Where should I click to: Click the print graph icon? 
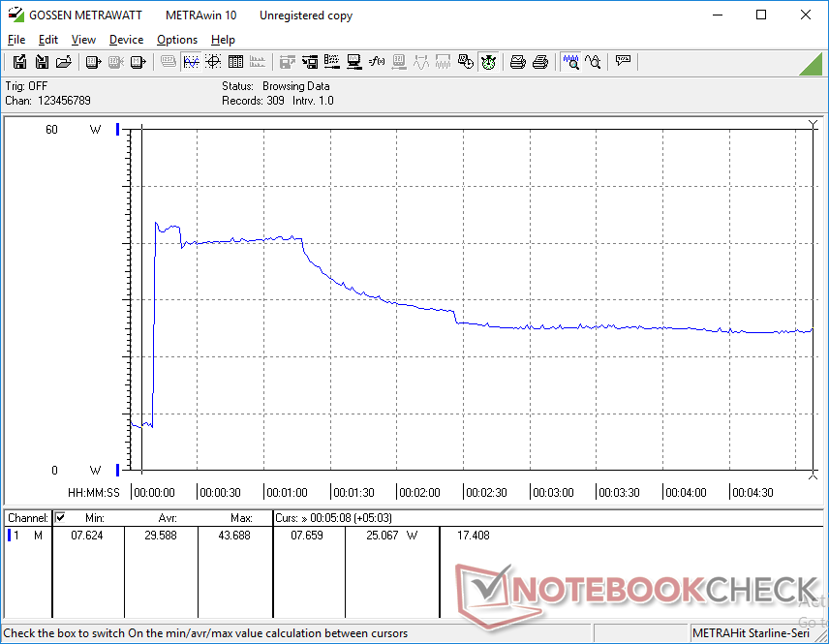517,62
